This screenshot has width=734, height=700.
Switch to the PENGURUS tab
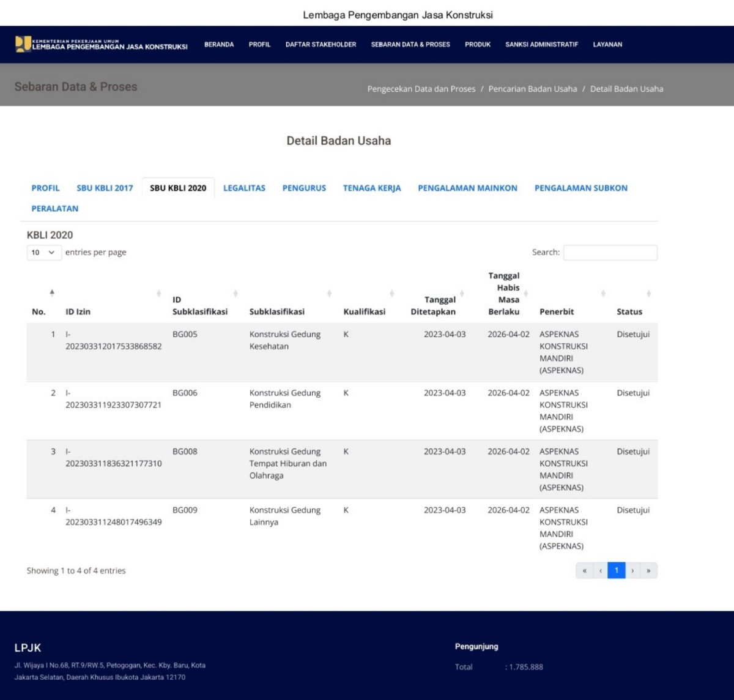pyautogui.click(x=304, y=188)
